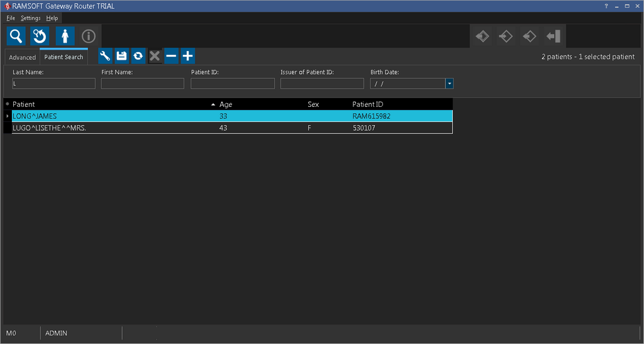Open the File menu
The image size is (644, 344).
pos(11,18)
